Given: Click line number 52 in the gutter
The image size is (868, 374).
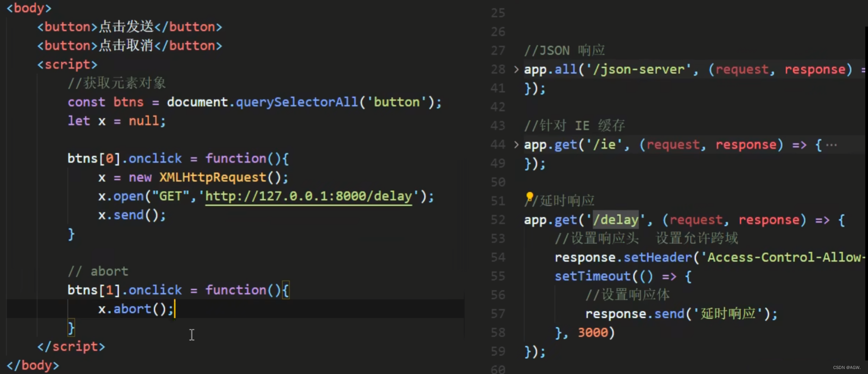Looking at the screenshot, I should pos(498,220).
